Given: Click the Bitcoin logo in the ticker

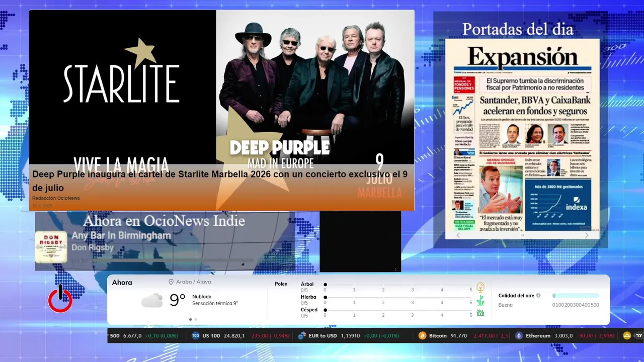Looking at the screenshot, I should [422, 335].
